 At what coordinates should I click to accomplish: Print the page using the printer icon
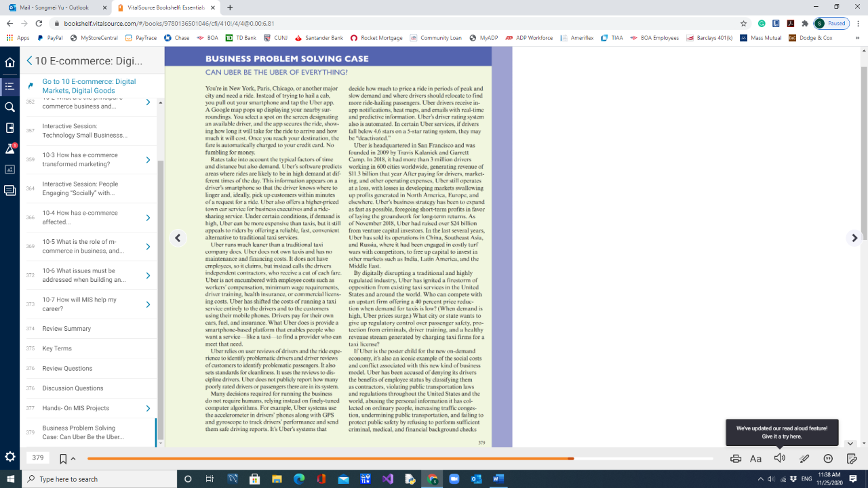736,459
